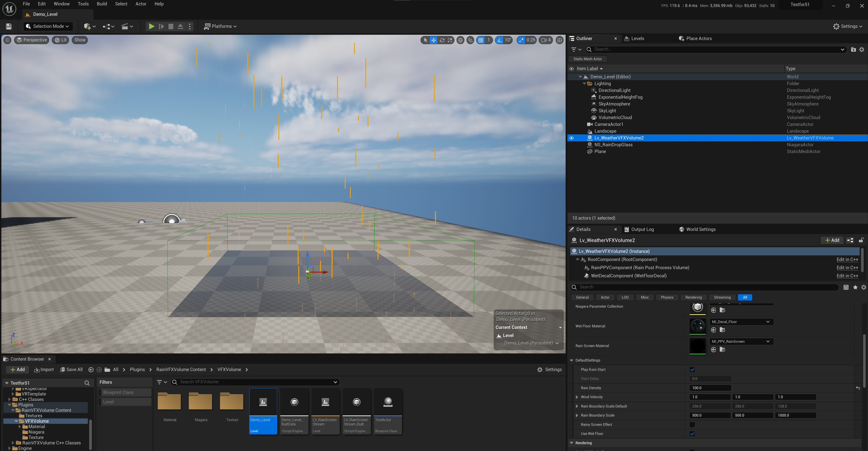Expand the Wind Velocity property row

click(577, 397)
